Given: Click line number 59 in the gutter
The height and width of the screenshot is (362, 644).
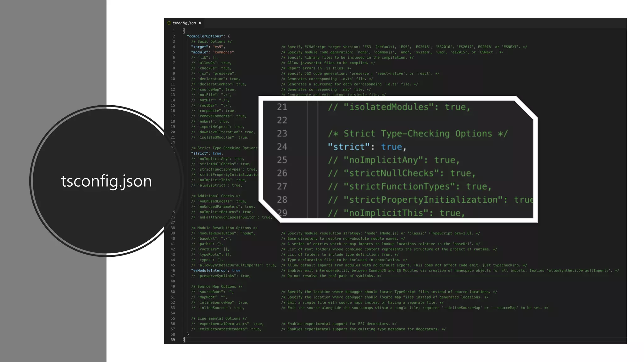Looking at the screenshot, I should coord(173,340).
